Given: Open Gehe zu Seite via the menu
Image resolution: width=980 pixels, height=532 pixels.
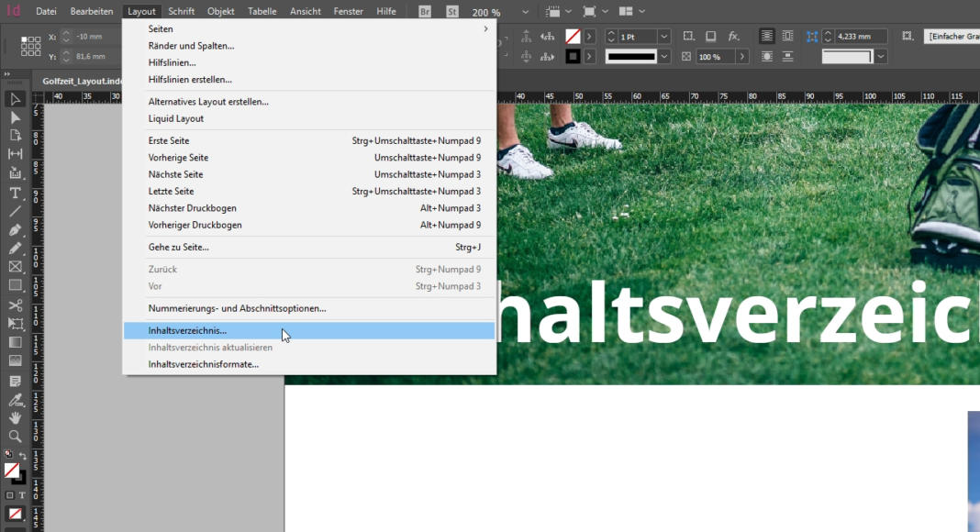Looking at the screenshot, I should (178, 247).
